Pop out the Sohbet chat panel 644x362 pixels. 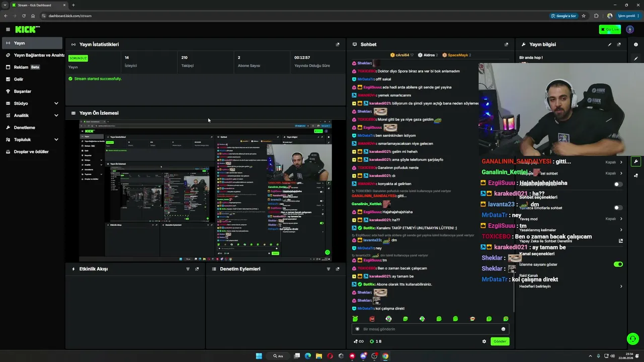(506, 44)
